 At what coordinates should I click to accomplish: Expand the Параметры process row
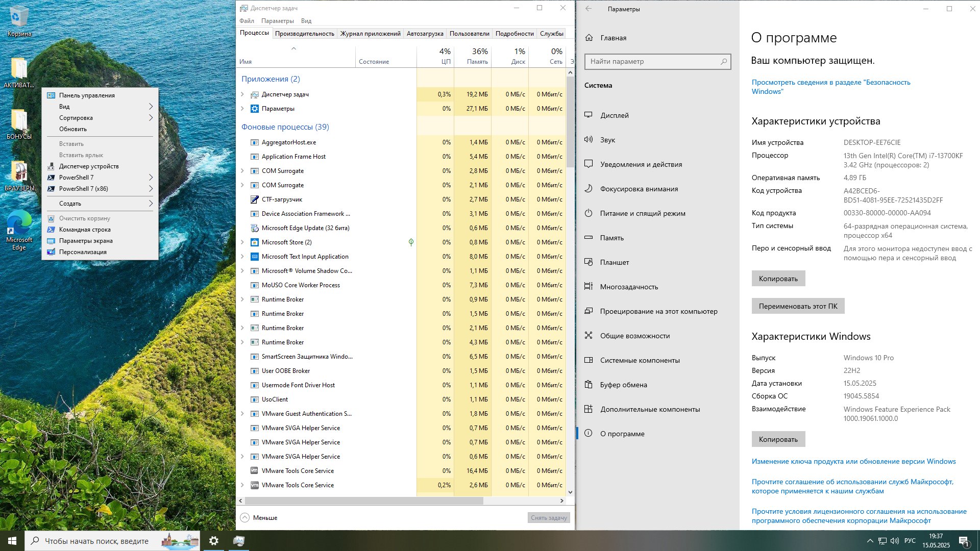242,109
